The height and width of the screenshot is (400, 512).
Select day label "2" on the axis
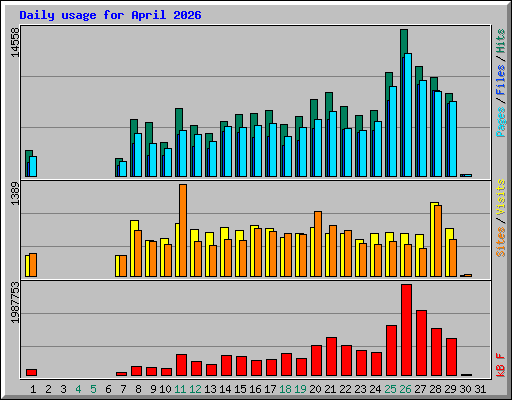point(48,389)
